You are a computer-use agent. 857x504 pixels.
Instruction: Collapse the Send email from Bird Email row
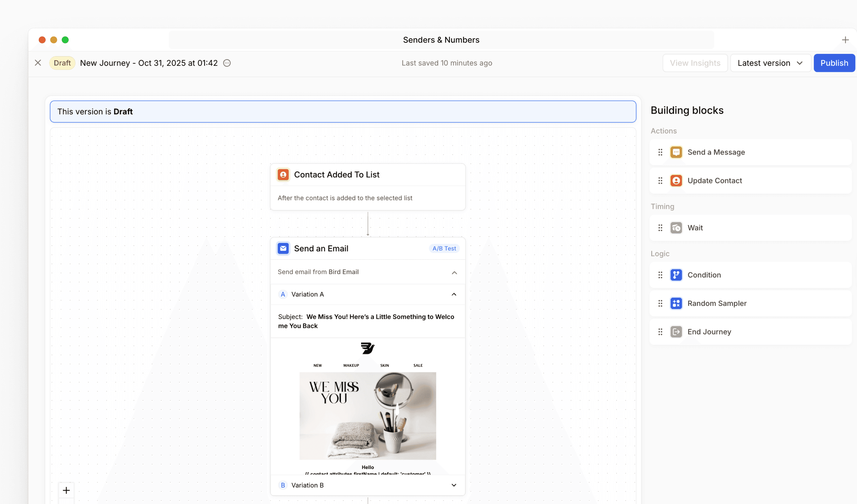[454, 272]
